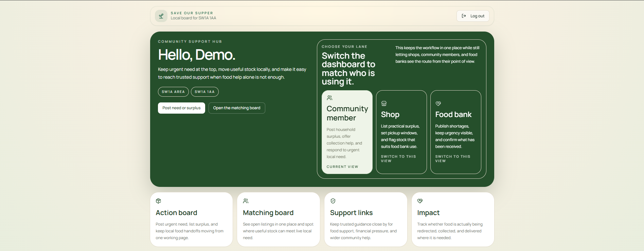644x251 pixels.
Task: Click the storefront icon on Shop card
Action: [x=384, y=103]
